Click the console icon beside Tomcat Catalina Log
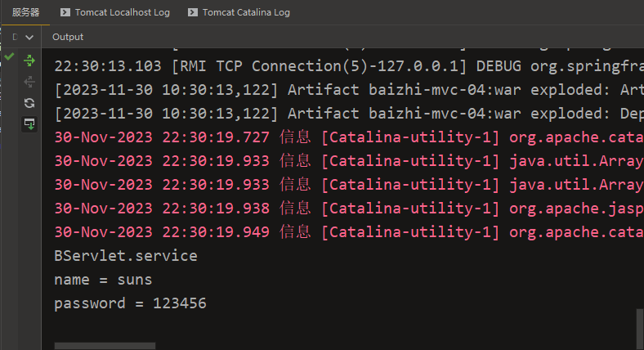The image size is (644, 350). 193,12
